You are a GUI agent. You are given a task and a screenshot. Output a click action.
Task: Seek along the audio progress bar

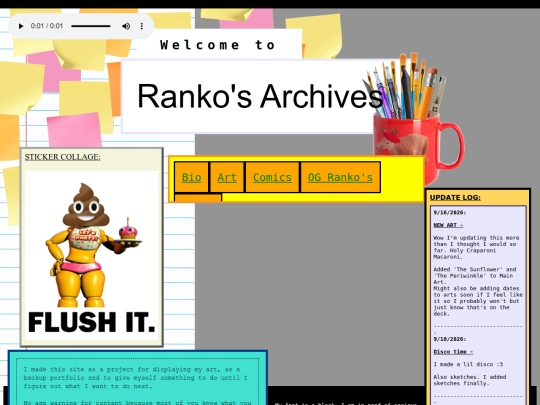pyautogui.click(x=91, y=26)
